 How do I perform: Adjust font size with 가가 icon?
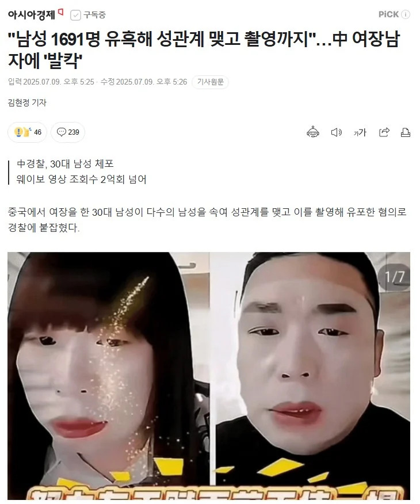click(360, 132)
